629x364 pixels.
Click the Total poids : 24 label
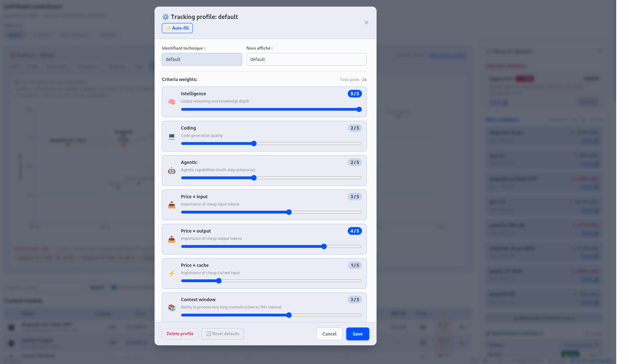(353, 80)
